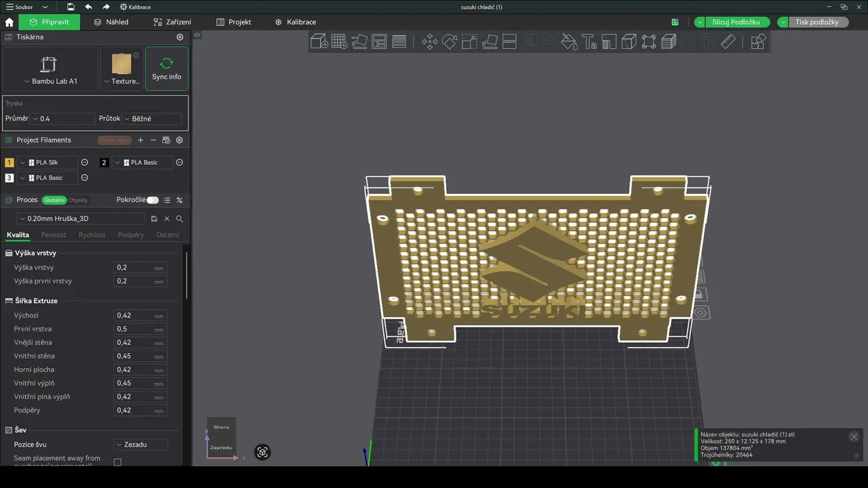Open the Bambu Lab A1 printer dropdown

coord(50,68)
